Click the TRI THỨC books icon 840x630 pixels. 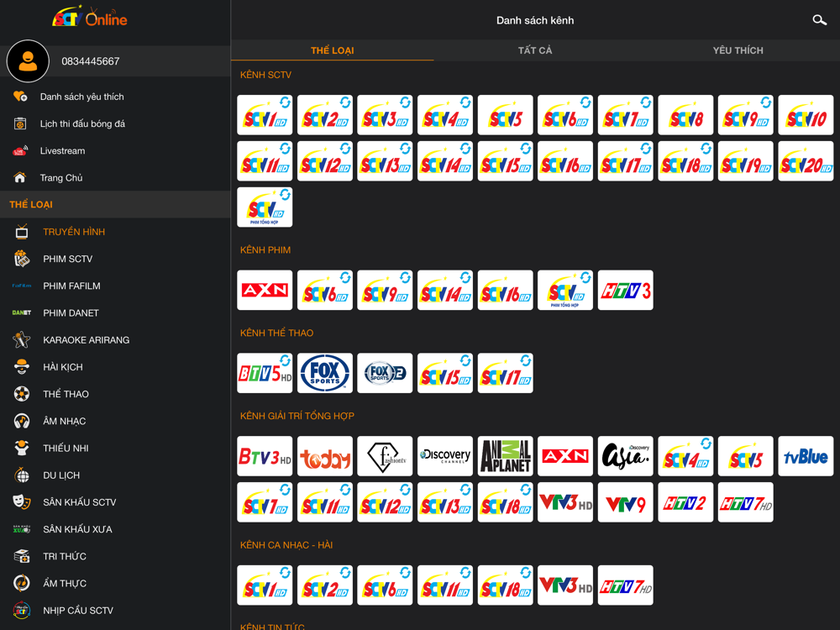click(x=22, y=556)
